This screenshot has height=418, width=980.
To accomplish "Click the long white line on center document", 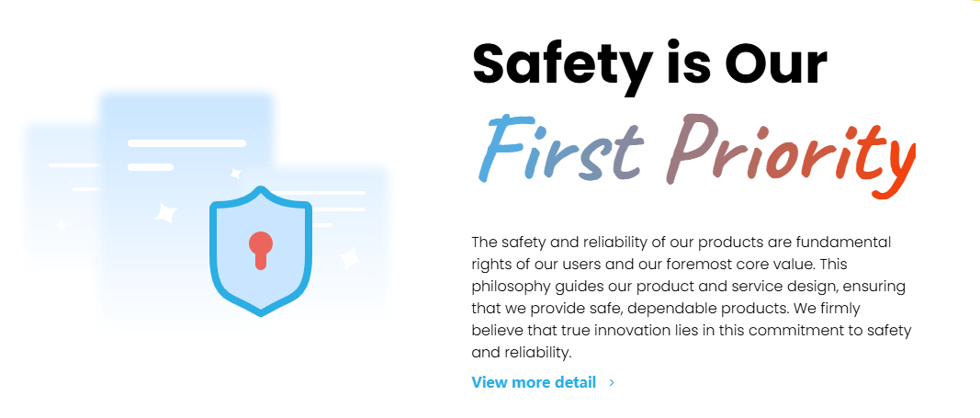I will point(186,143).
